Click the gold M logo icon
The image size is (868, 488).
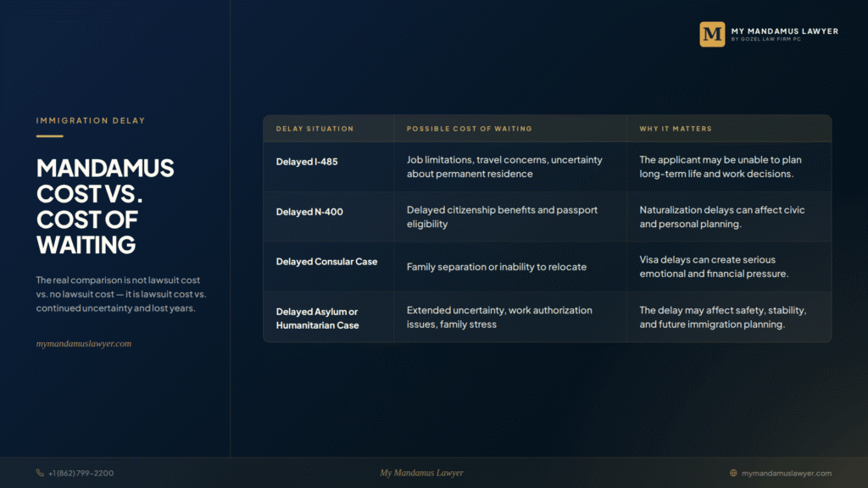click(712, 34)
